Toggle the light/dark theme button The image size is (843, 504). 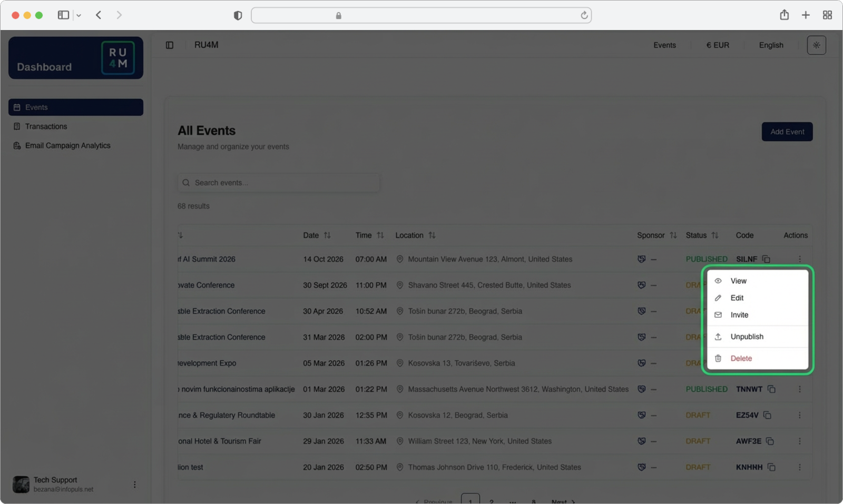click(x=816, y=45)
